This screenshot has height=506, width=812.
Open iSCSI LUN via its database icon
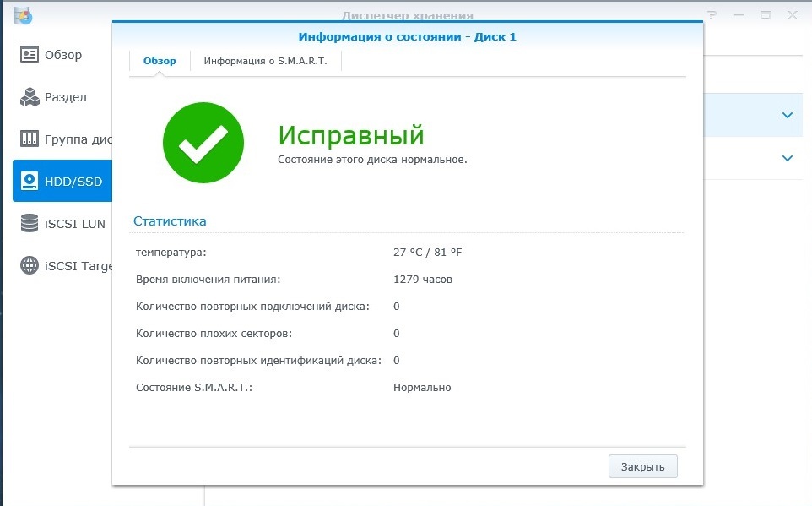pos(30,223)
